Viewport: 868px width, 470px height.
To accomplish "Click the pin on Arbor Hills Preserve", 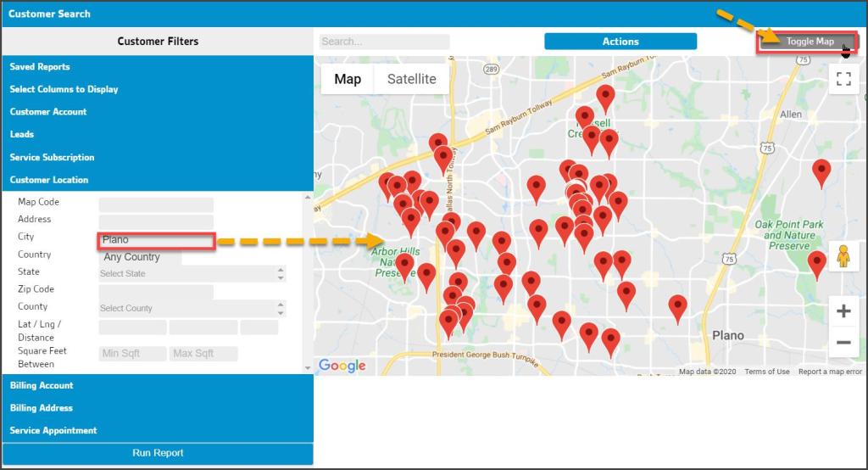I will (x=404, y=264).
